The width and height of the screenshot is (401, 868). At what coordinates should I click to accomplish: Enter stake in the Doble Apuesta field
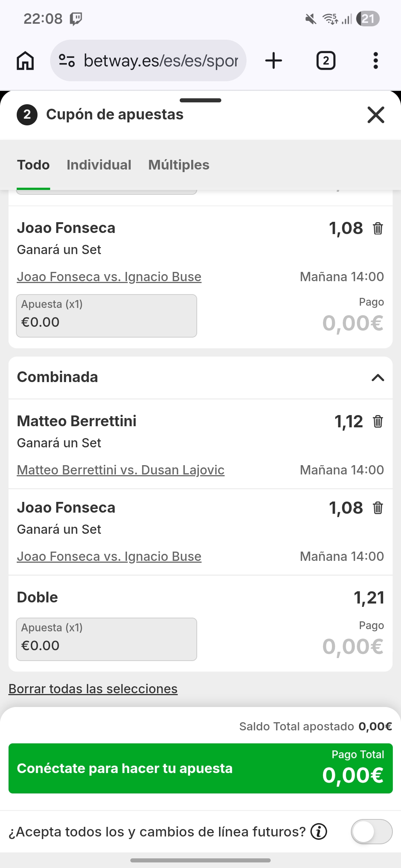[x=107, y=639]
